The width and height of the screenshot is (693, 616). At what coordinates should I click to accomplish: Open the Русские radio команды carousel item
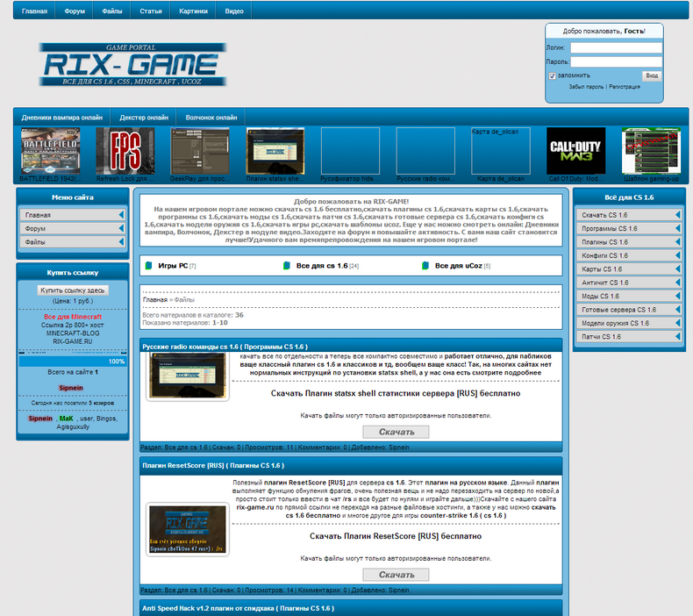(425, 151)
